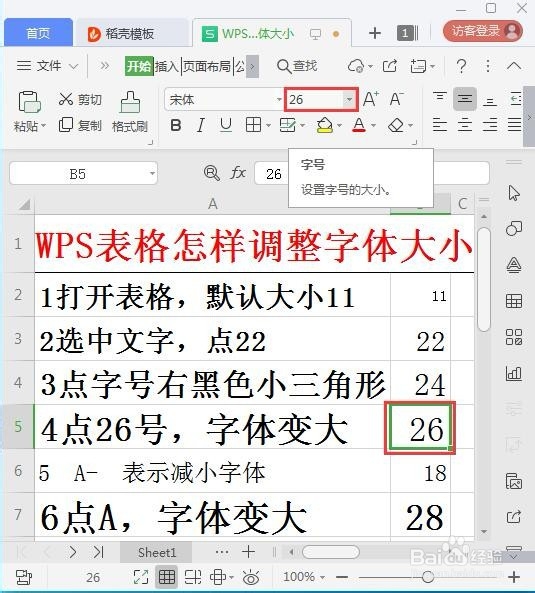The width and height of the screenshot is (535, 593).
Task: Jump to last sheet arrow
Action: 98,552
